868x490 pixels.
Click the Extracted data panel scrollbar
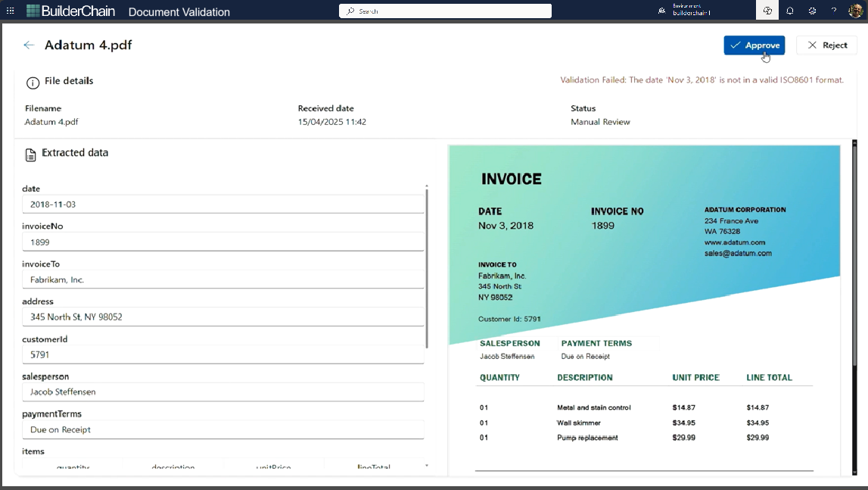426,268
